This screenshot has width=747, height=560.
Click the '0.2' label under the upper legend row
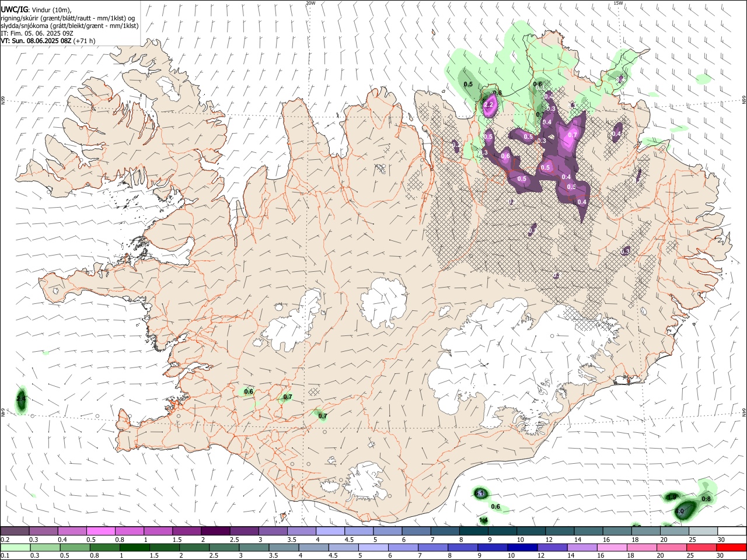(5, 540)
